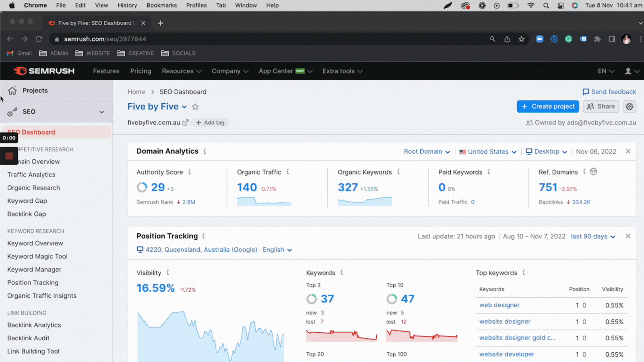Select Traffic Analytics in sidebar
644x362 pixels.
tap(31, 175)
